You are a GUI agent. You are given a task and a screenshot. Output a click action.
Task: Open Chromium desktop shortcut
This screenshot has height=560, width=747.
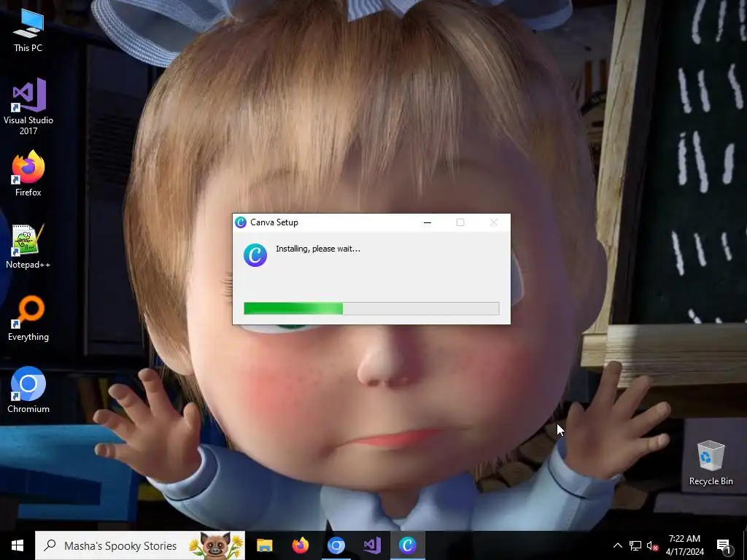coord(28,390)
